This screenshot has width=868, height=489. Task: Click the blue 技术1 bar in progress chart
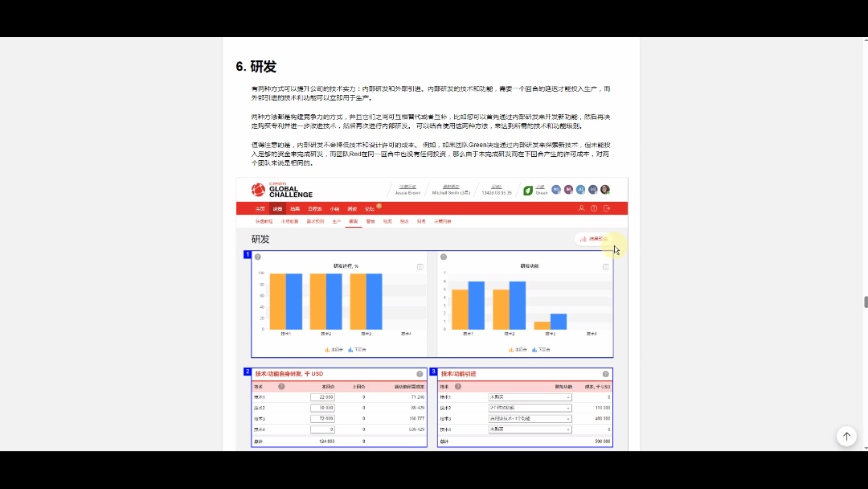[294, 302]
